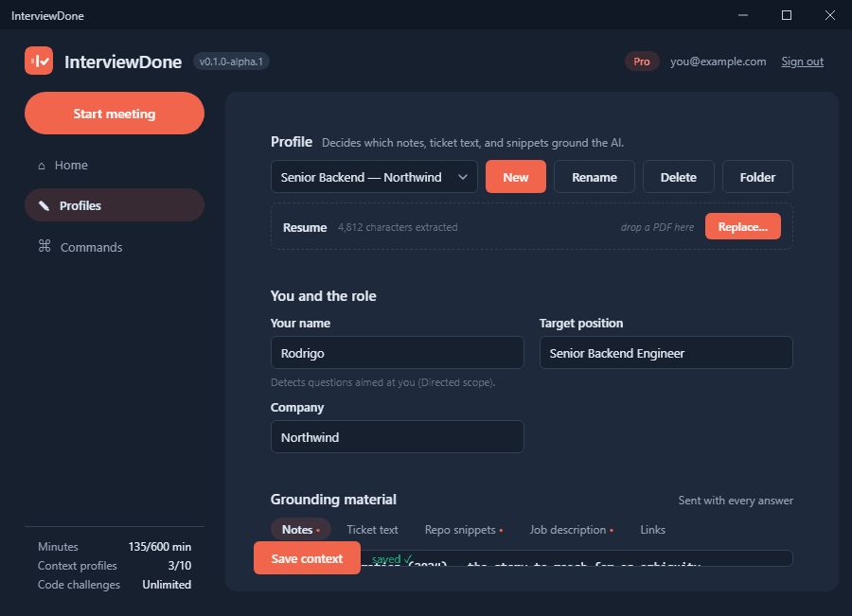The width and height of the screenshot is (852, 616).
Task: Replace the resume PDF
Action: click(743, 226)
